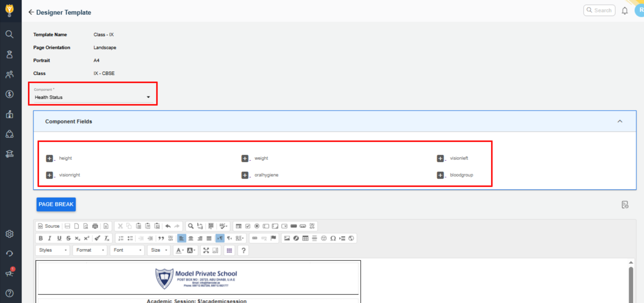Image resolution: width=644 pixels, height=303 pixels.
Task: Open the text color picker
Action: [180, 250]
